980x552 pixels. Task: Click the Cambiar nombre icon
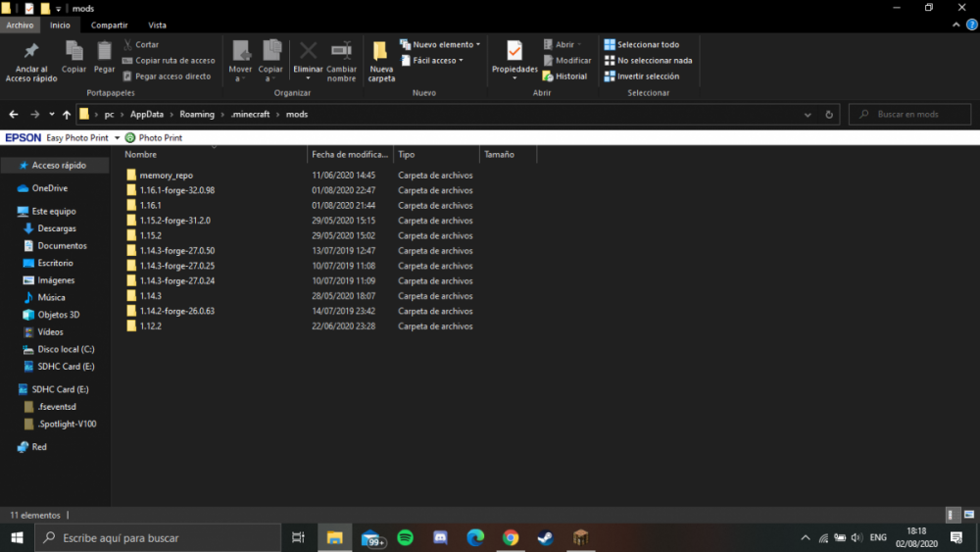[341, 54]
